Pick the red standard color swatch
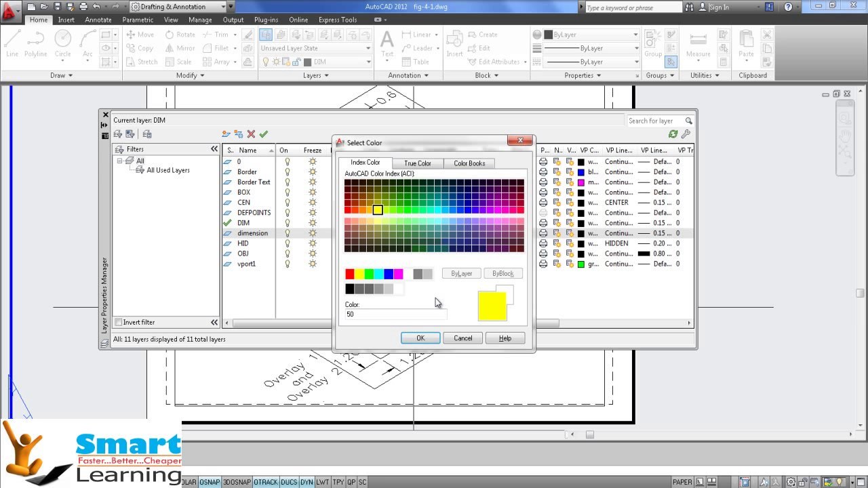Screen dimensions: 868x488 click(x=350, y=274)
